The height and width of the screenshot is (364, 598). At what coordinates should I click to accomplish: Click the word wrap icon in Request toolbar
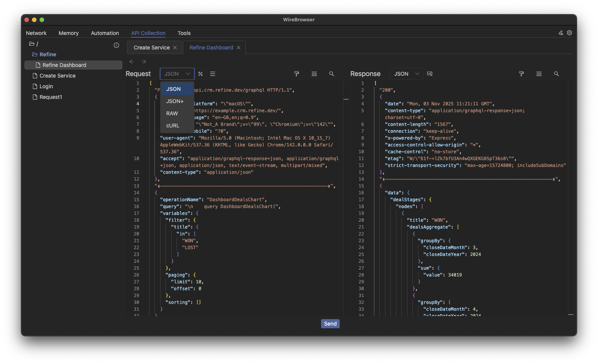tap(314, 74)
